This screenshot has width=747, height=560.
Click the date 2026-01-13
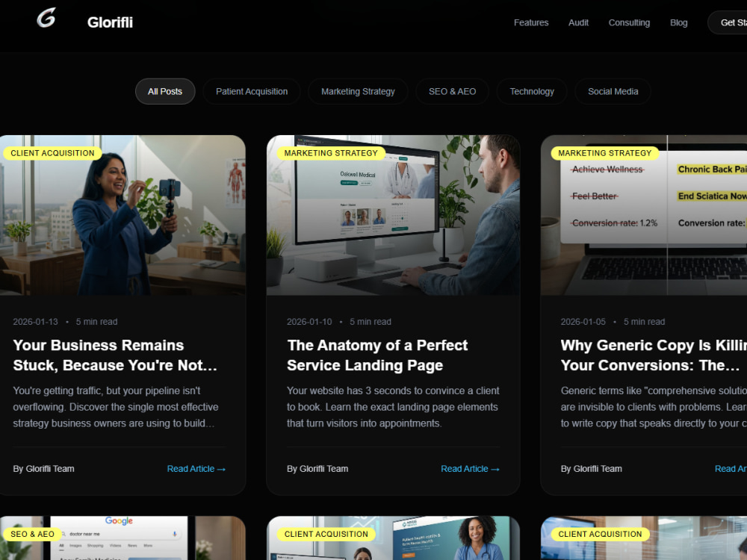point(35,322)
